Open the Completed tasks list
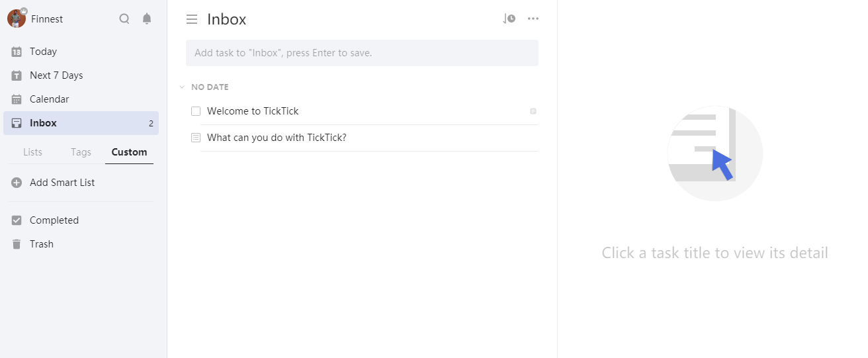Image resolution: width=868 pixels, height=358 pixels. 54,220
